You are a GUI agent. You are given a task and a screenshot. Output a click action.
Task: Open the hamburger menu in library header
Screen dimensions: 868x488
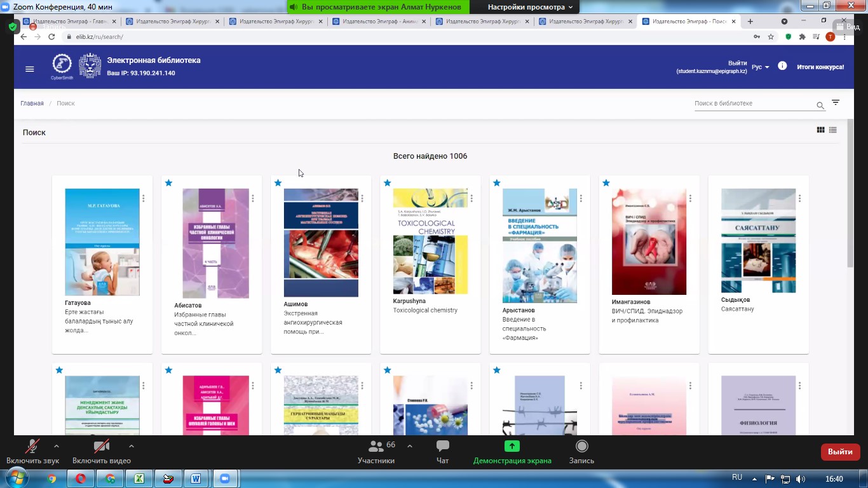29,69
